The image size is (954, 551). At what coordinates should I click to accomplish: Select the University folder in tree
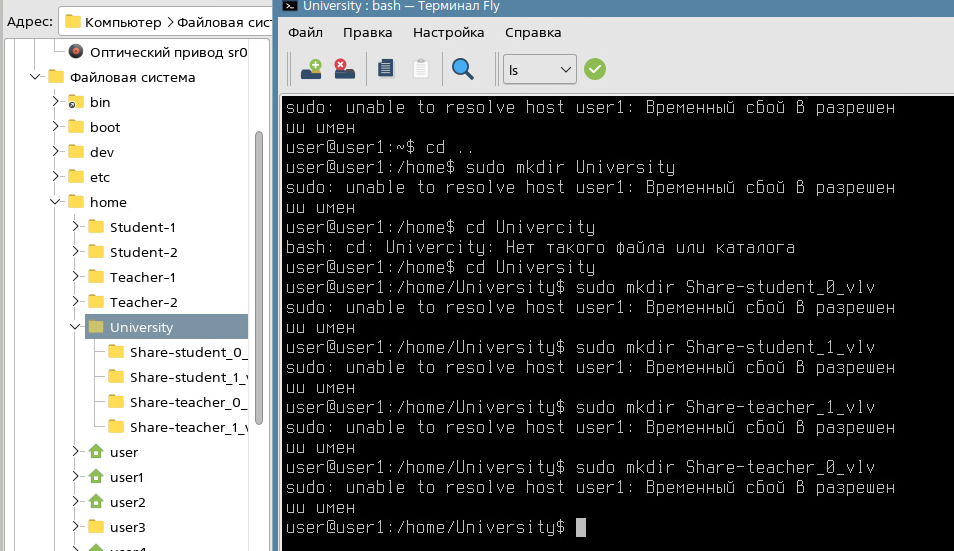pos(167,327)
